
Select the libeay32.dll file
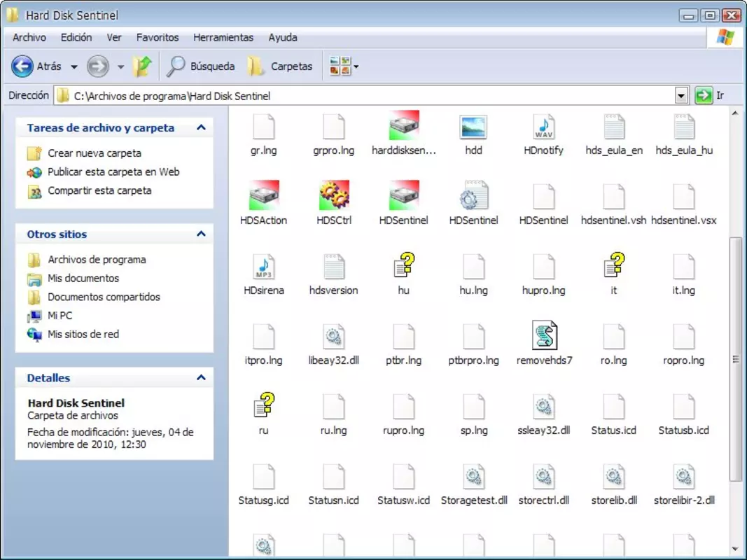coord(333,336)
